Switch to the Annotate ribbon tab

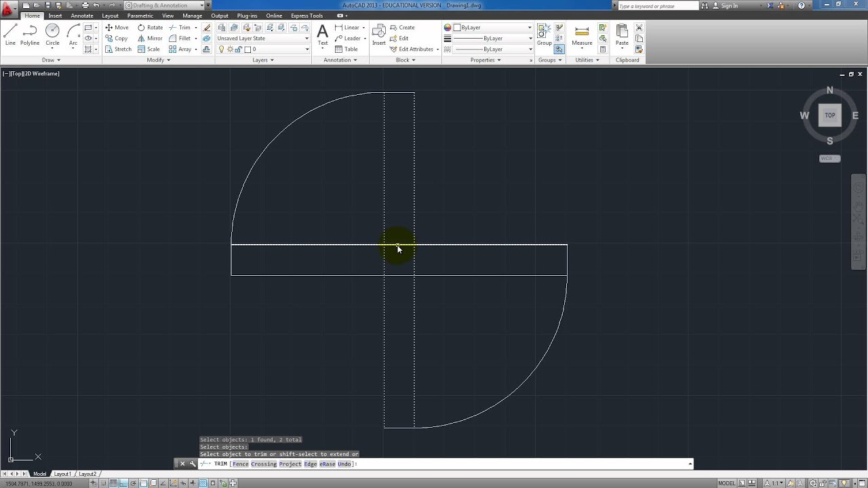pyautogui.click(x=82, y=16)
